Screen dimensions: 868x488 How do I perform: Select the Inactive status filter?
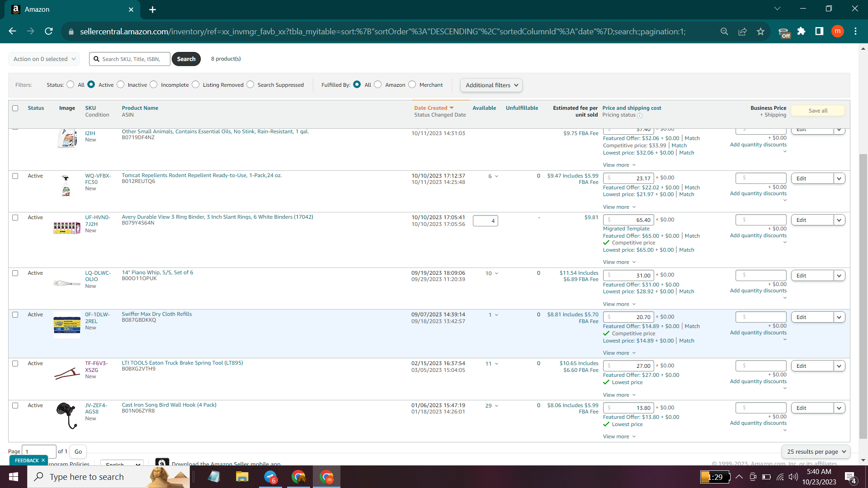tap(120, 84)
